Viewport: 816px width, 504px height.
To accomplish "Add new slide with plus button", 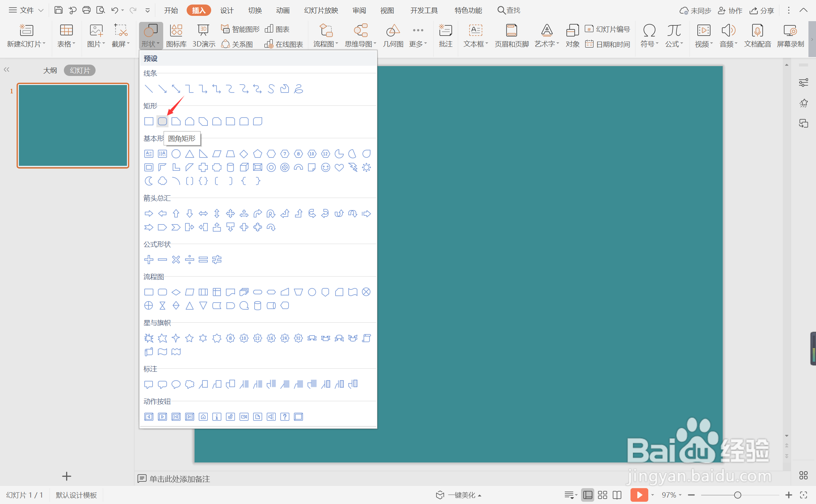I will click(66, 476).
